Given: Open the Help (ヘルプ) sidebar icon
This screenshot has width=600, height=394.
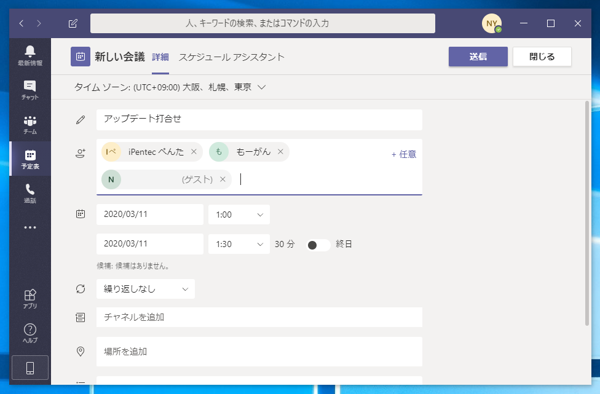Looking at the screenshot, I should pyautogui.click(x=30, y=333).
